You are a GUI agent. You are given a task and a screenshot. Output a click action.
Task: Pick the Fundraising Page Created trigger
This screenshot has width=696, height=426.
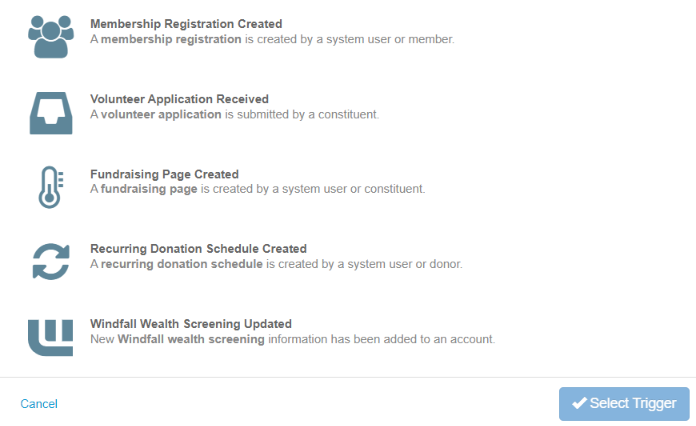(x=164, y=174)
